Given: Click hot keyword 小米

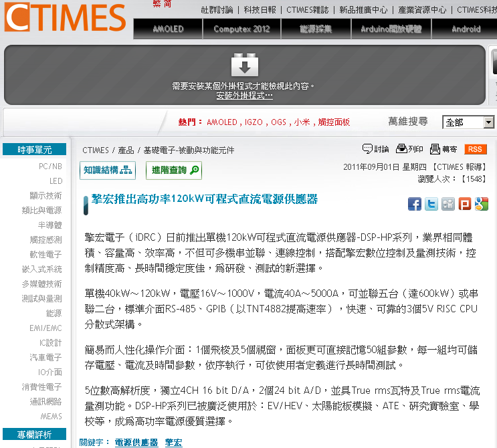Looking at the screenshot, I should point(302,122).
